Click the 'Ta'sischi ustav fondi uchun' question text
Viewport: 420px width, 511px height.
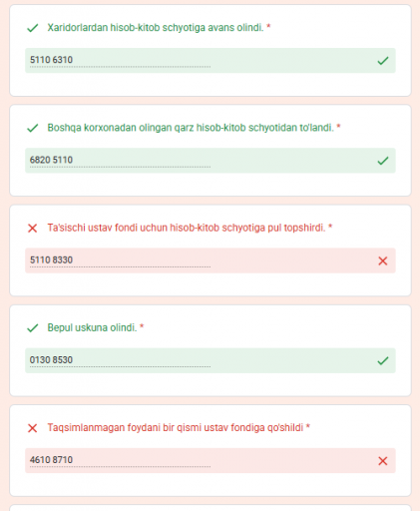(x=187, y=228)
